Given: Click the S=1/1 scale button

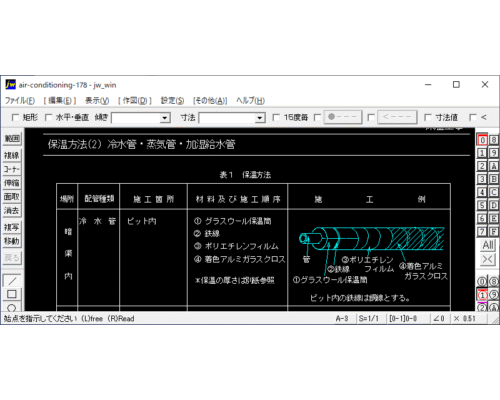Looking at the screenshot, I should 369,319.
